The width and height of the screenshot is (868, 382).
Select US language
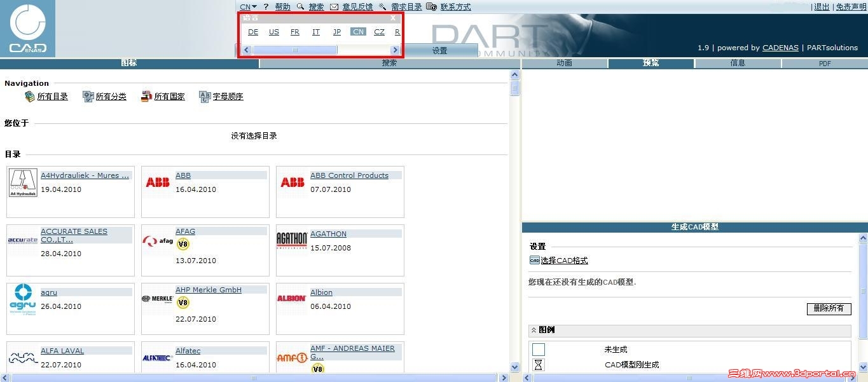pos(274,32)
